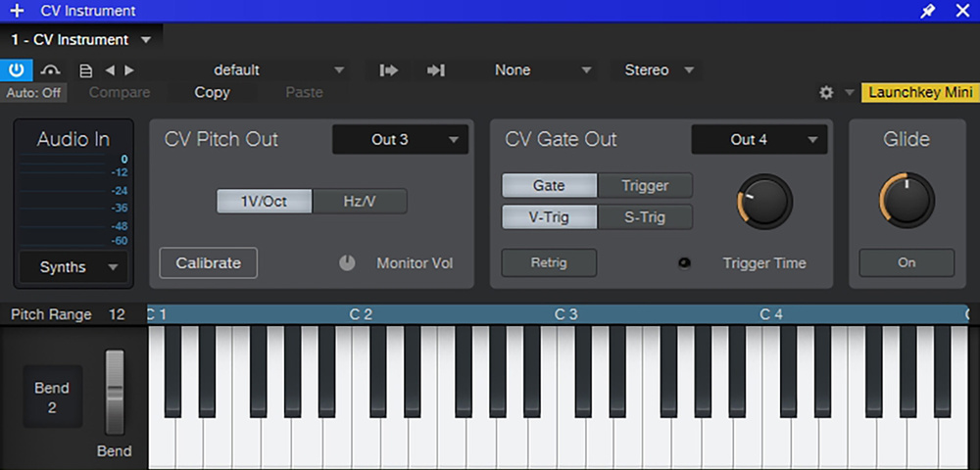Viewport: 980px width, 470px height.
Task: Toggle the plug-in power button
Action: point(17,70)
